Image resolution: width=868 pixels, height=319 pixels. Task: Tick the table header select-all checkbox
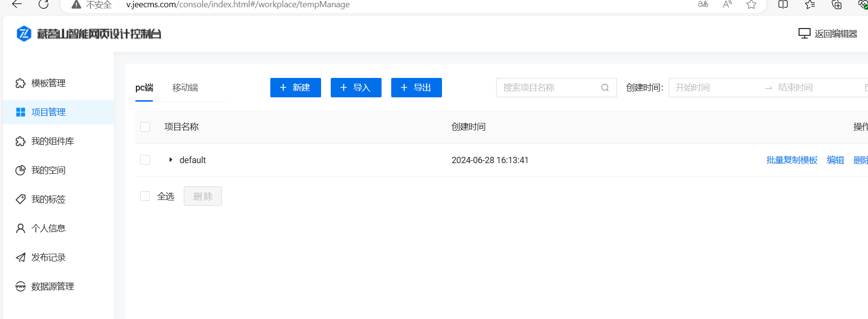click(145, 127)
